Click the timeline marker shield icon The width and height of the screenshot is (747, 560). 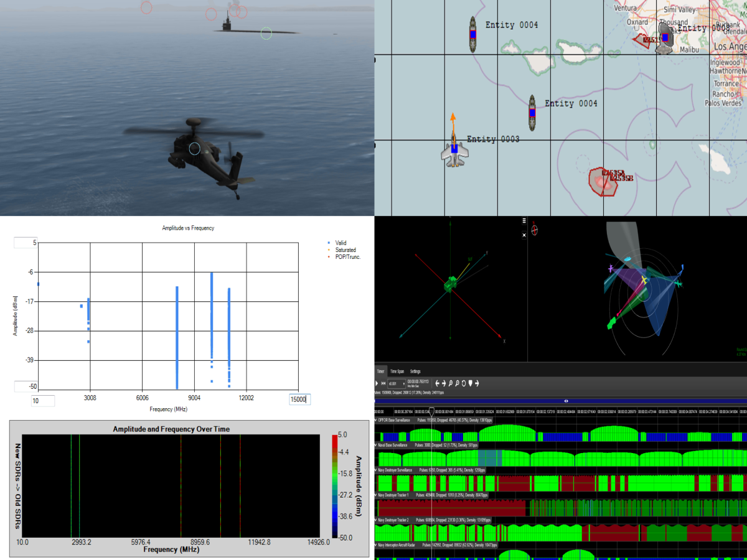471,383
